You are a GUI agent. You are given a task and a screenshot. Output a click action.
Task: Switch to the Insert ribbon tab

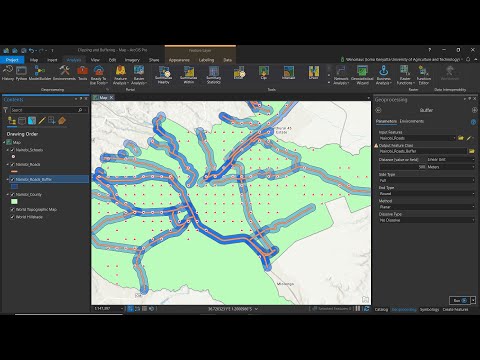[52, 60]
